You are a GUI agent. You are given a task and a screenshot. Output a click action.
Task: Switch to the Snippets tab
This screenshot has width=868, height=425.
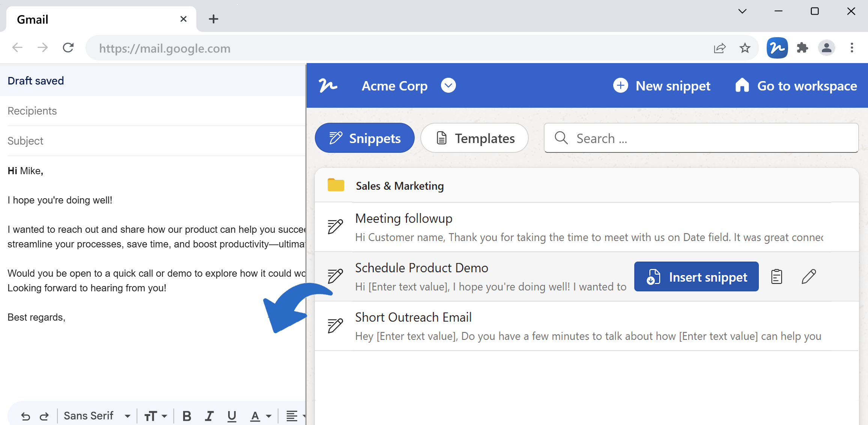[365, 138]
